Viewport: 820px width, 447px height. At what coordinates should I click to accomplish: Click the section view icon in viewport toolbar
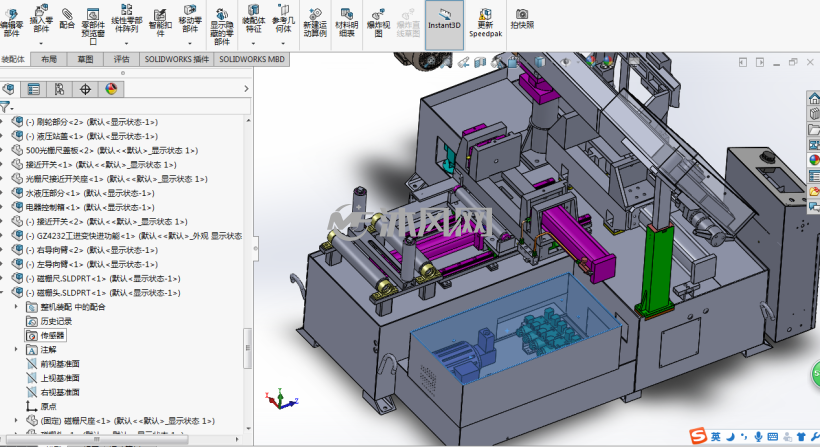point(480,63)
